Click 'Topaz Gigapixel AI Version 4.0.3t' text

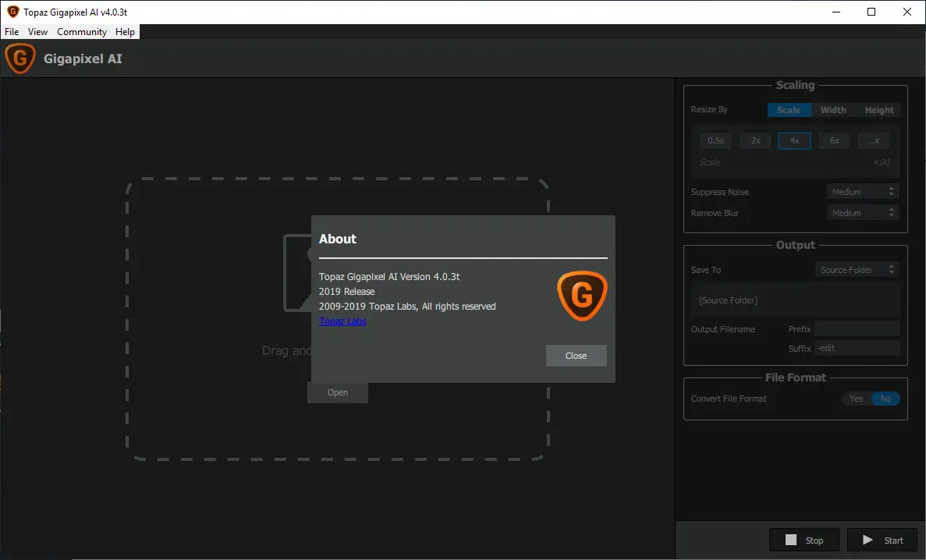coord(389,276)
